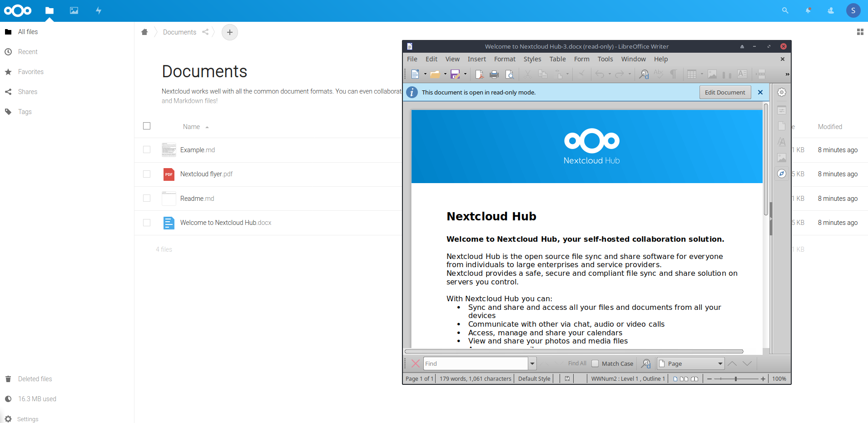Click zoom in plus in status bar
The width and height of the screenshot is (868, 423).
click(763, 378)
